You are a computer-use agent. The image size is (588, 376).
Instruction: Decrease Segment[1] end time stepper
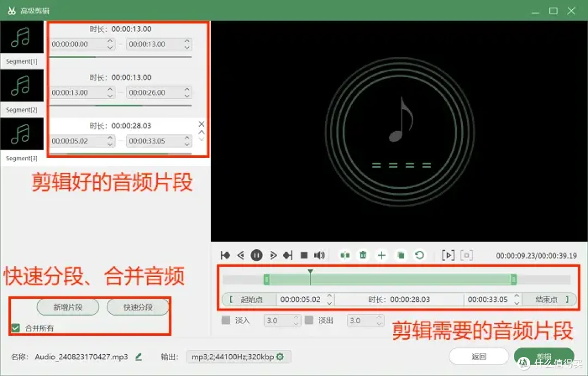point(187,47)
